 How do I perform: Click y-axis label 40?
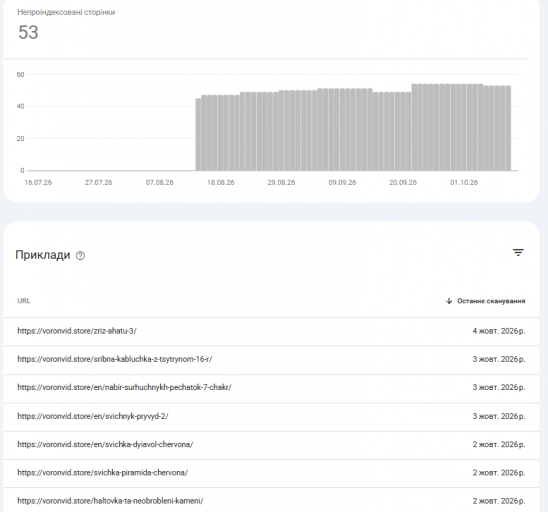point(20,107)
